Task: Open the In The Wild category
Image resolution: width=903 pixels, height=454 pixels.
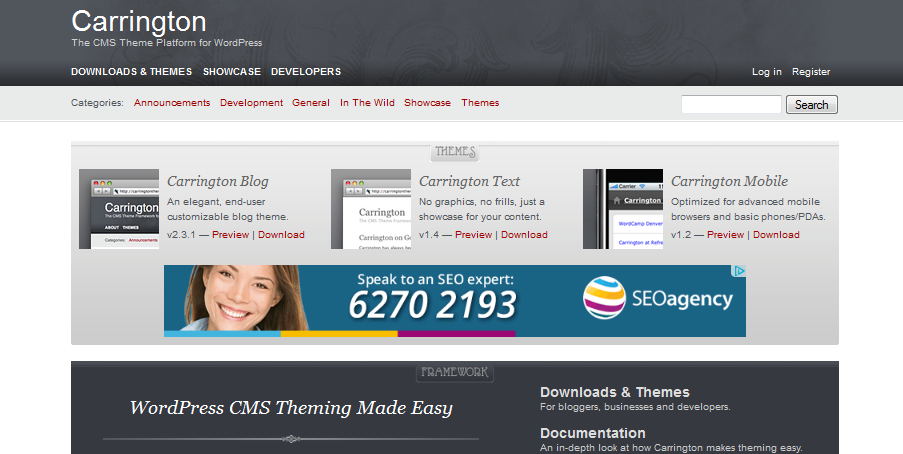Action: click(367, 103)
